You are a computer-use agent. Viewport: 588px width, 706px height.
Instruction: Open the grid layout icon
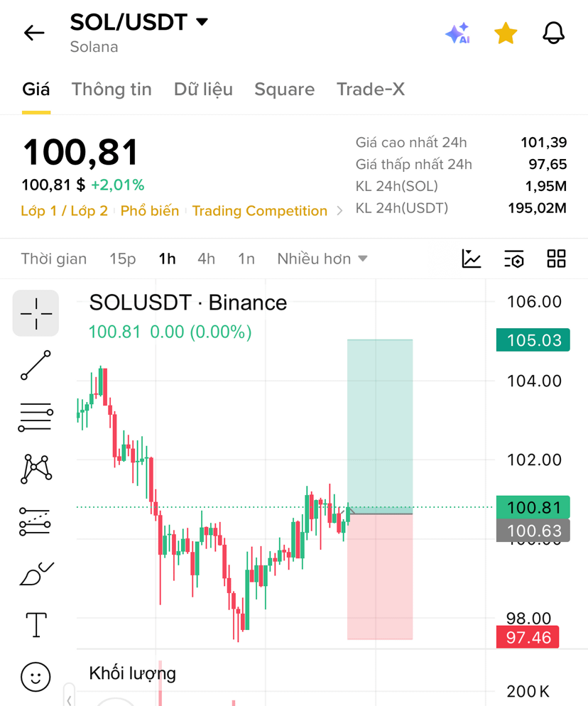556,259
